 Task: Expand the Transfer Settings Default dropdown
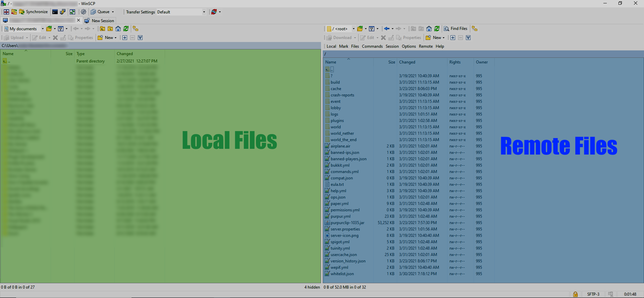(204, 12)
